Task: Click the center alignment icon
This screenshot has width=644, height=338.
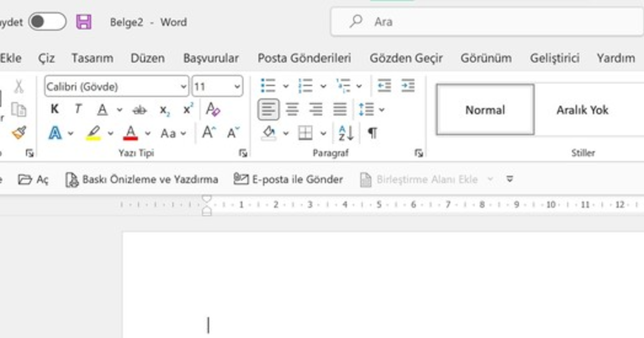Action: click(x=292, y=109)
